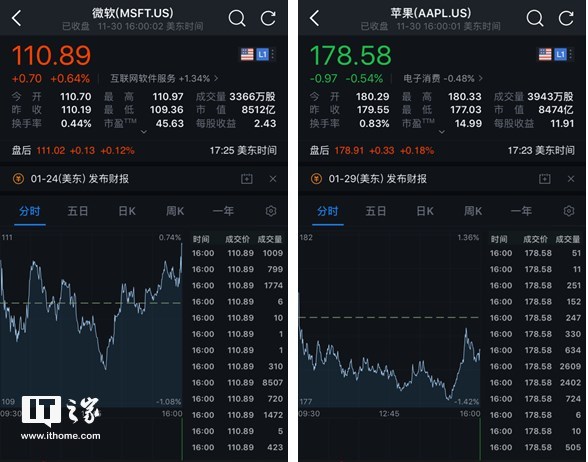The width and height of the screenshot is (588, 462).
Task: Select 日K tab in Apple panel
Action: coord(425,211)
